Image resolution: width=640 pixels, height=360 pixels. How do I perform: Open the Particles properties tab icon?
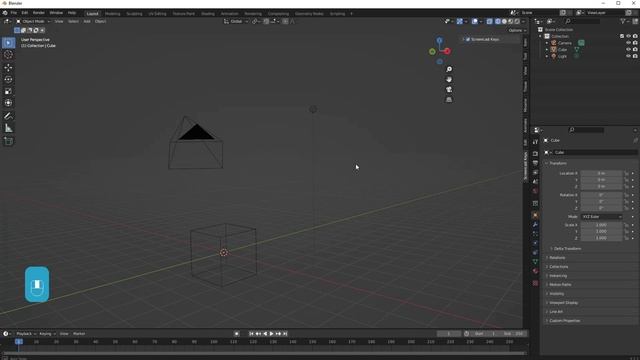pyautogui.click(x=536, y=234)
